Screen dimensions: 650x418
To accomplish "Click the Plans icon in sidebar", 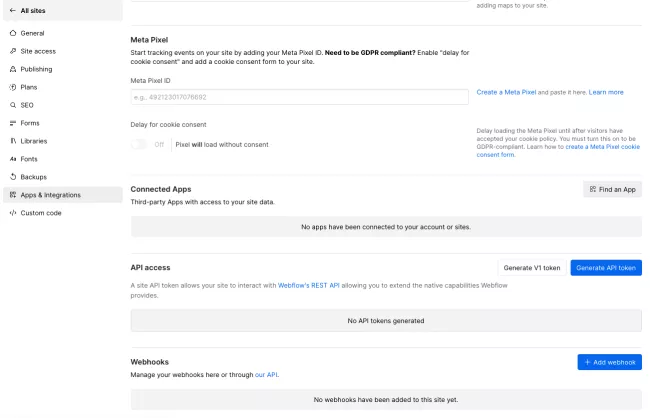I will [x=13, y=87].
